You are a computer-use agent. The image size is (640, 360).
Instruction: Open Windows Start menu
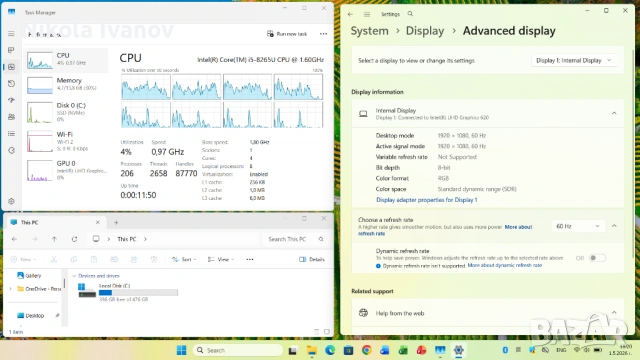coord(181,350)
